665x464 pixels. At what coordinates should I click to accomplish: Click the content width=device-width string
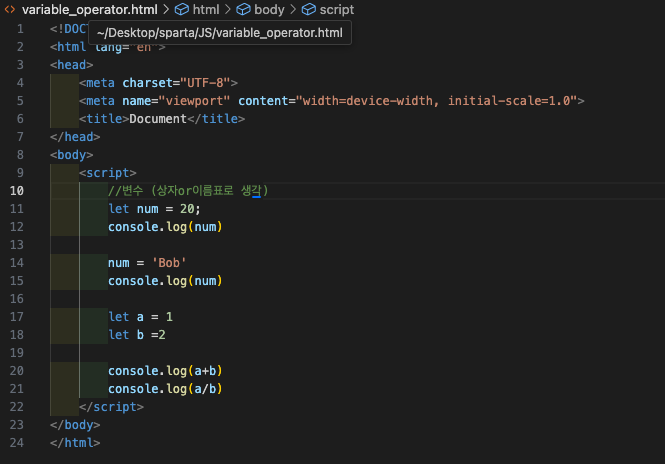click(x=437, y=101)
